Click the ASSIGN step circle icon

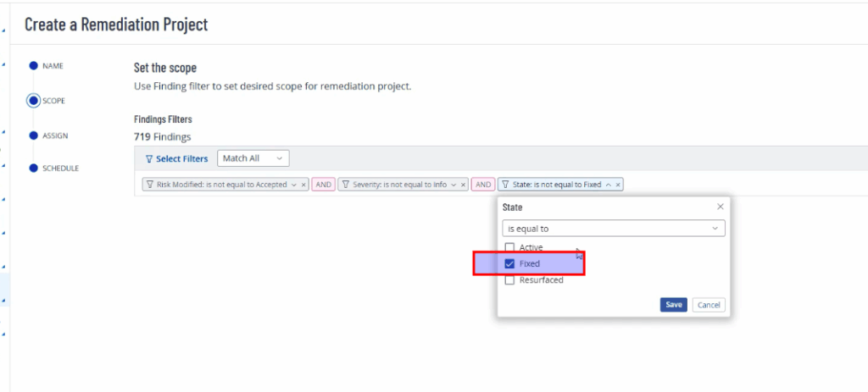point(33,135)
